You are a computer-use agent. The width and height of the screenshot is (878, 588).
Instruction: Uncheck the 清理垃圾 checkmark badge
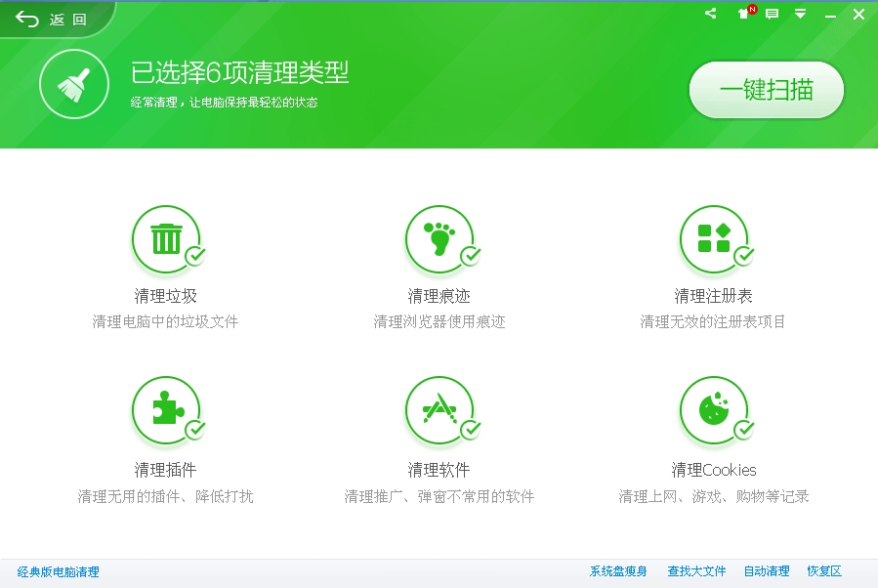195,256
